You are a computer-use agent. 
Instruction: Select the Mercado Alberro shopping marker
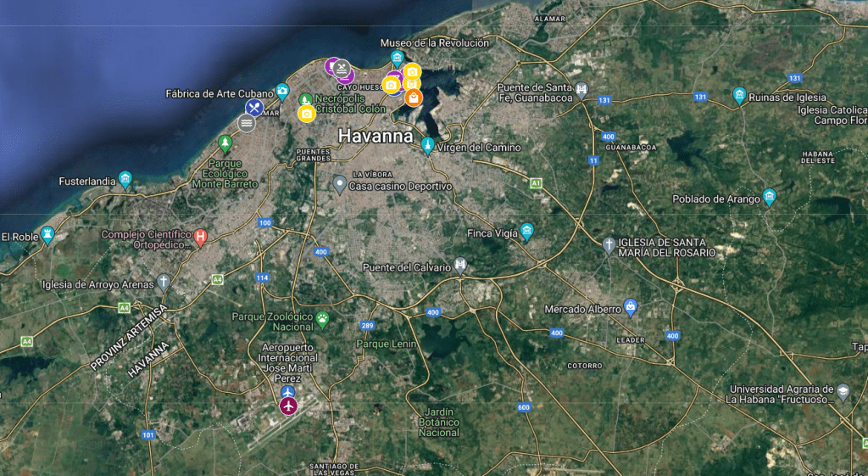631,306
